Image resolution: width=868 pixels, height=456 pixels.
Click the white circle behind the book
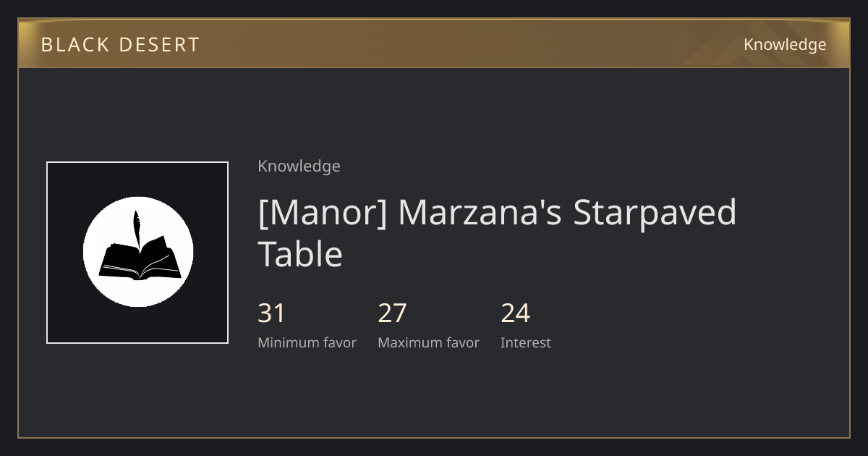tap(138, 252)
